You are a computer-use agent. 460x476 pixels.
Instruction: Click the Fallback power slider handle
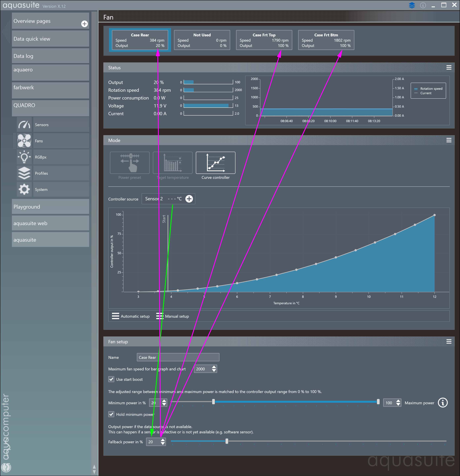point(227,441)
